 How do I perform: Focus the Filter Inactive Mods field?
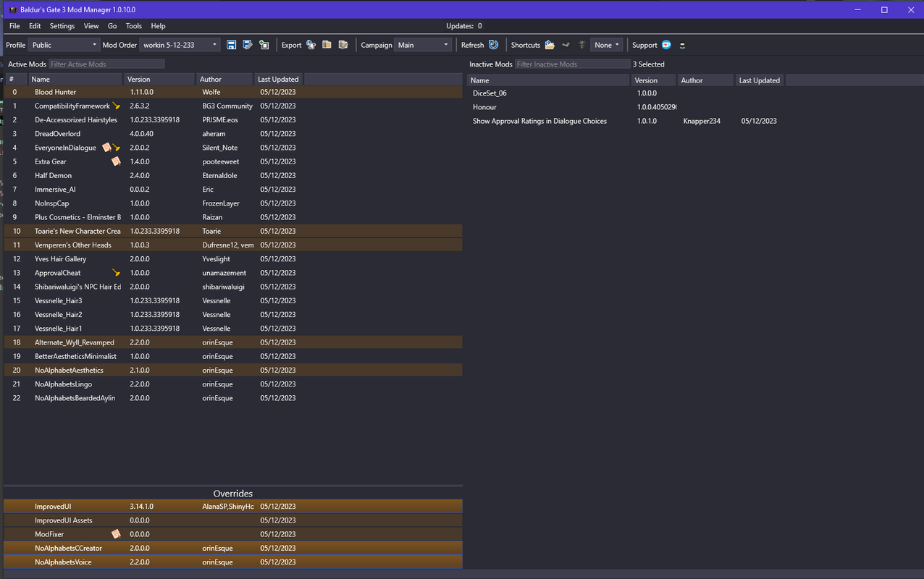573,64
